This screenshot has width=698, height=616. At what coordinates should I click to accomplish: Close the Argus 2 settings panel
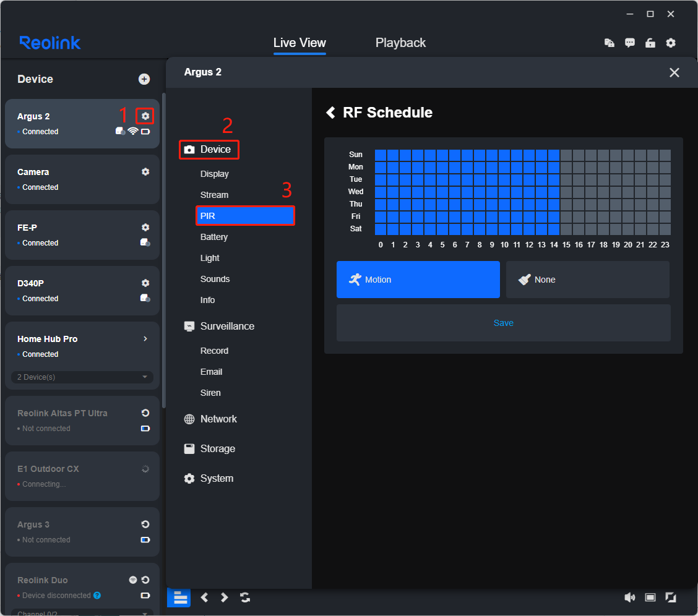(x=674, y=72)
